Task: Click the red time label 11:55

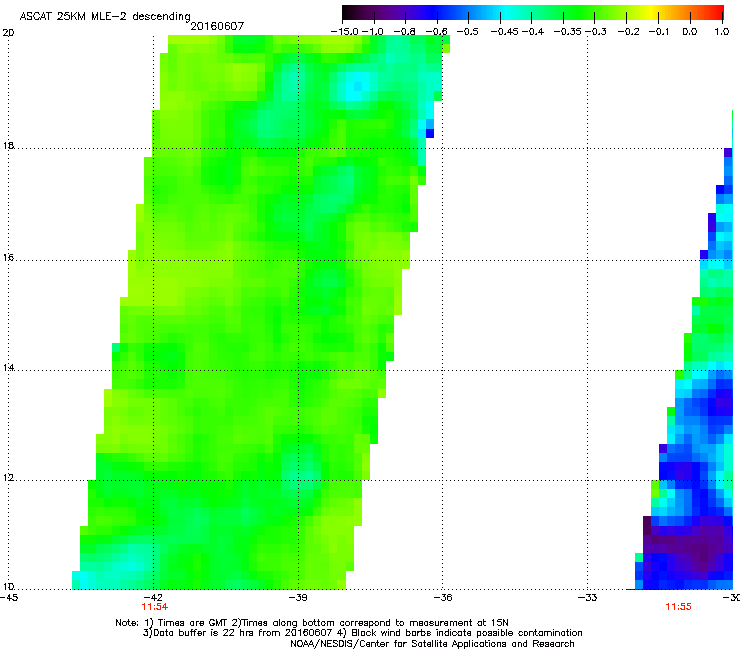Action: point(678,607)
